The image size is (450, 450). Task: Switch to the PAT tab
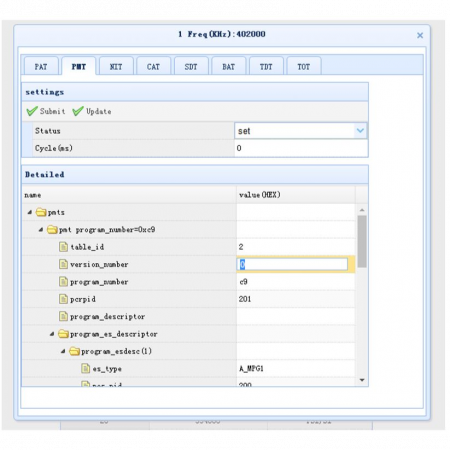click(41, 66)
